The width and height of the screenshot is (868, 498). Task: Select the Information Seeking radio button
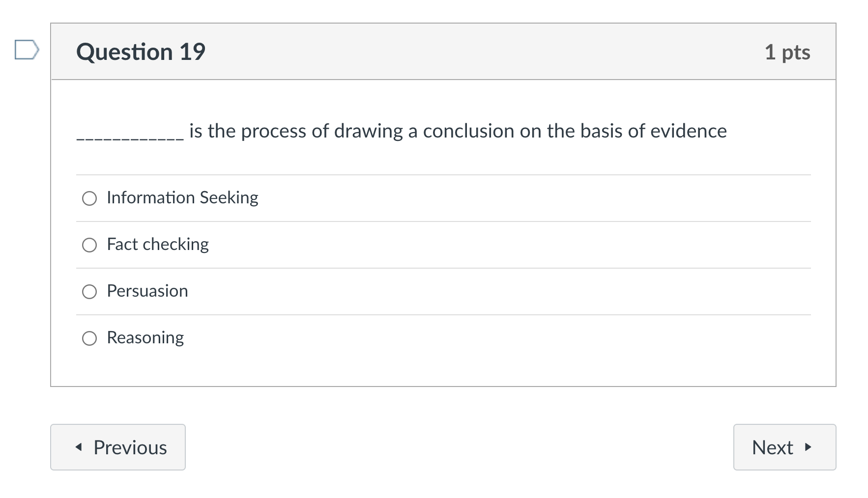point(89,198)
